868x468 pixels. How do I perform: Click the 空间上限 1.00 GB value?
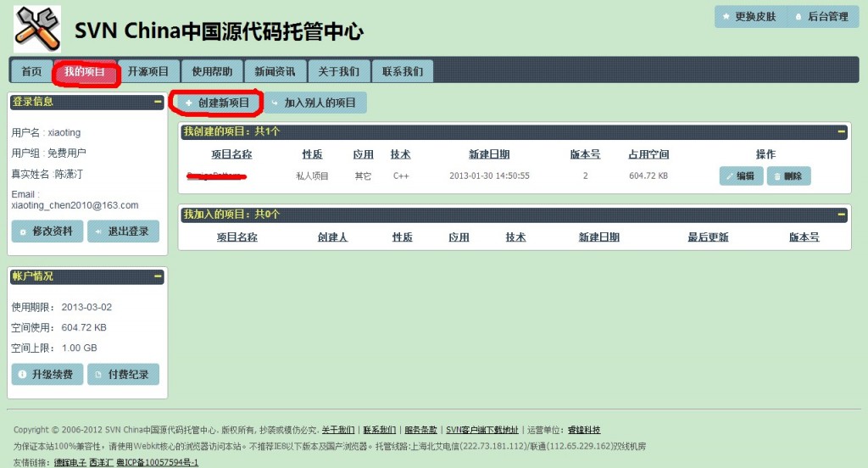[x=79, y=348]
